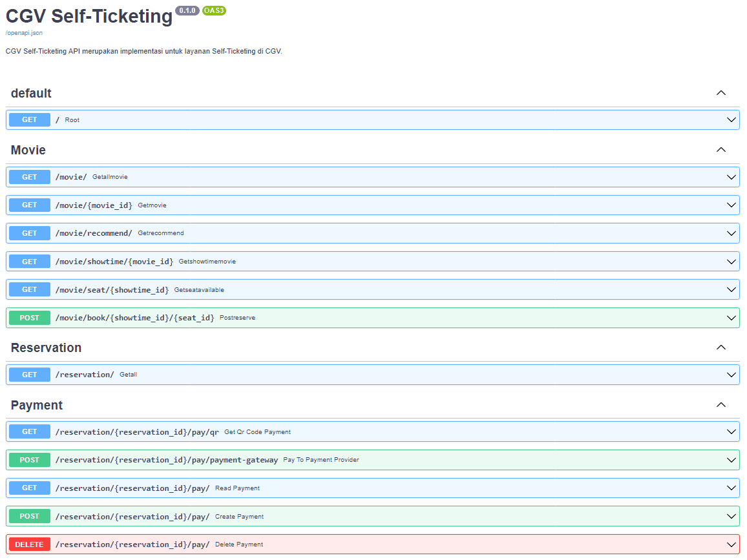Click POST badge for Create Payment
The height and width of the screenshot is (560, 747).
[x=30, y=516]
